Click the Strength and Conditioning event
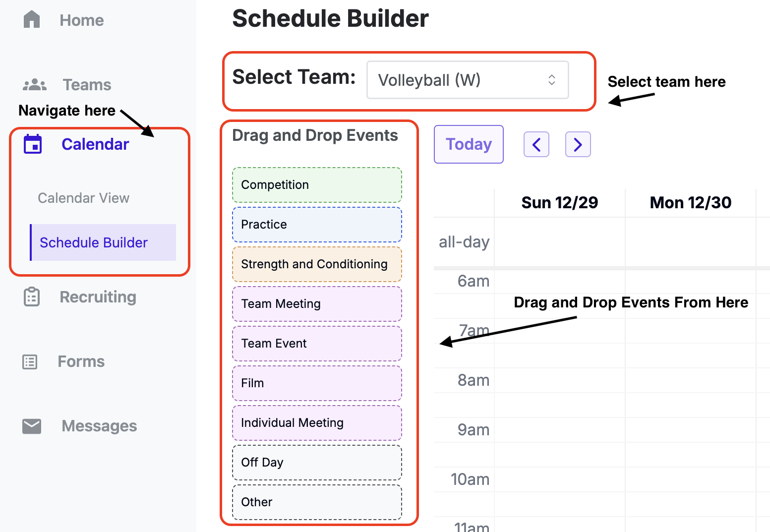This screenshot has height=532, width=770. click(317, 264)
